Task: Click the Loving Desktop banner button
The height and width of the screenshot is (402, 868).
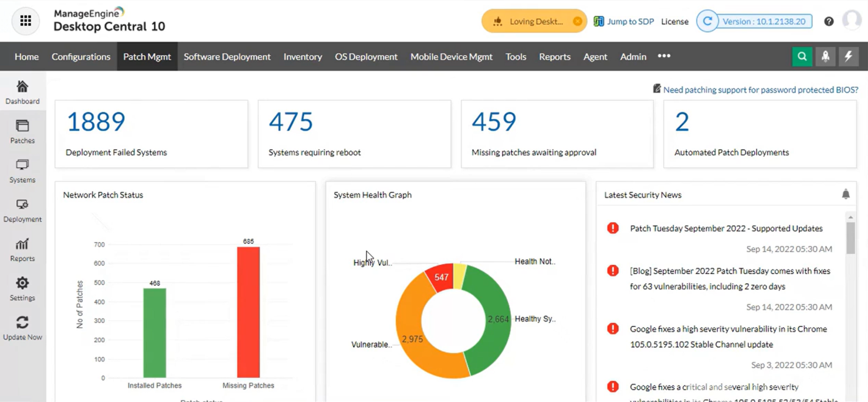Action: [534, 21]
